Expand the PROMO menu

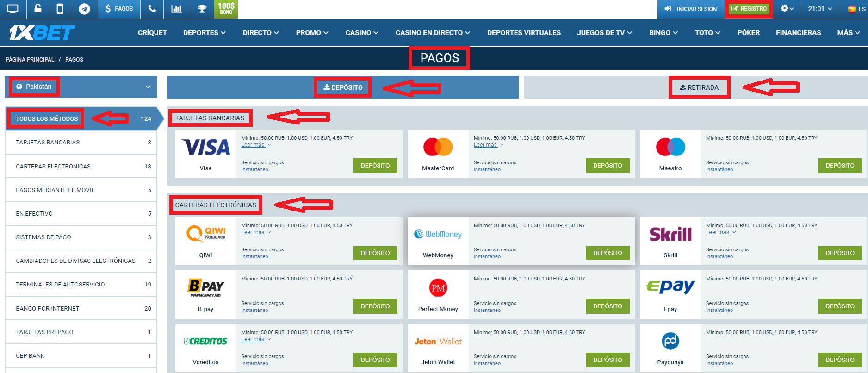point(312,33)
